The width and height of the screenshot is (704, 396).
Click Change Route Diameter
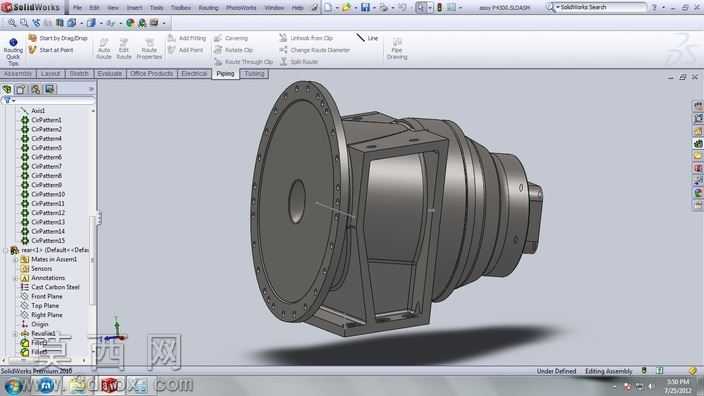click(x=315, y=50)
